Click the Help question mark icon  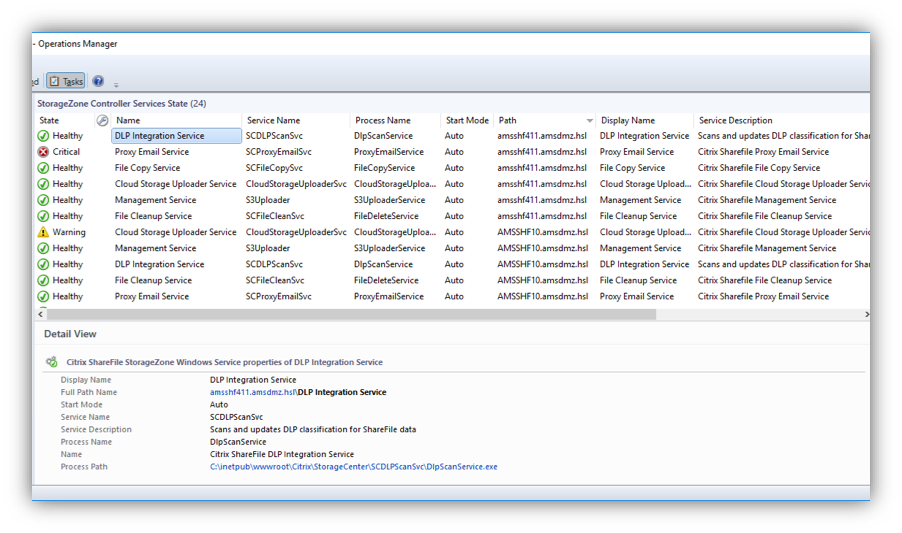click(x=98, y=82)
